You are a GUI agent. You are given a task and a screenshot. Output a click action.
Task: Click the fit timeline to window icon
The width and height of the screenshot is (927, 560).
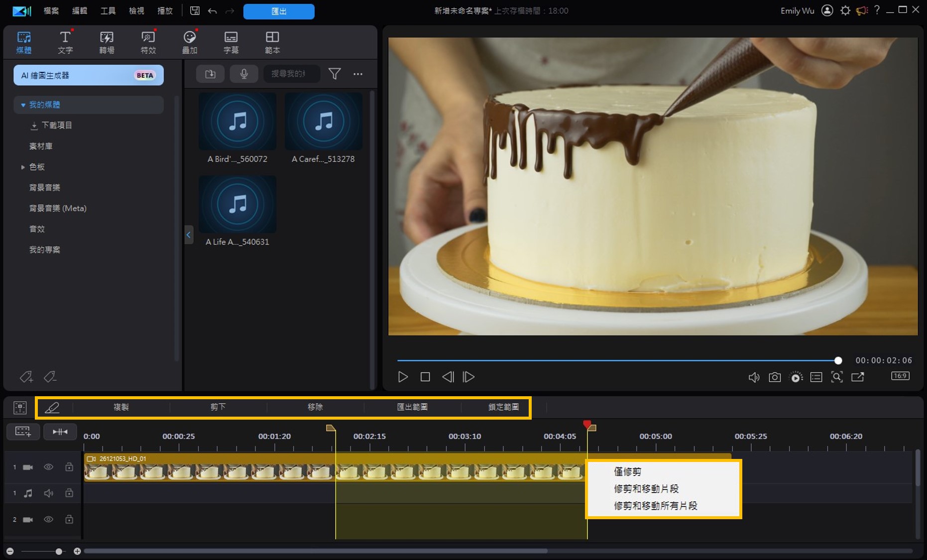60,432
